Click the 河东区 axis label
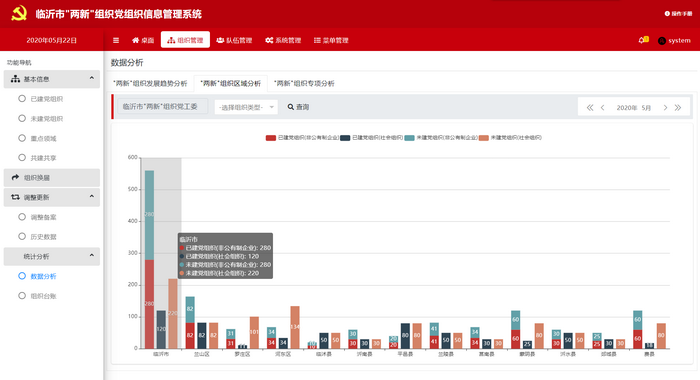 click(283, 354)
